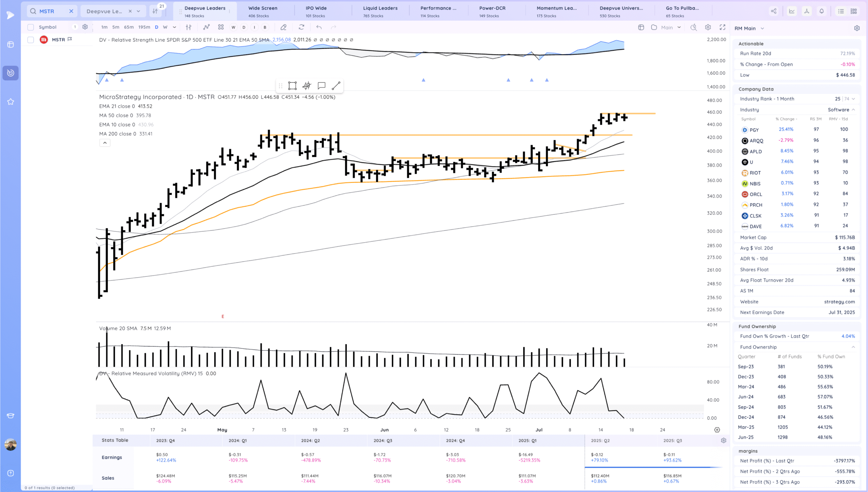Image resolution: width=868 pixels, height=492 pixels.
Task: Click the share icon in top bar
Action: click(773, 11)
